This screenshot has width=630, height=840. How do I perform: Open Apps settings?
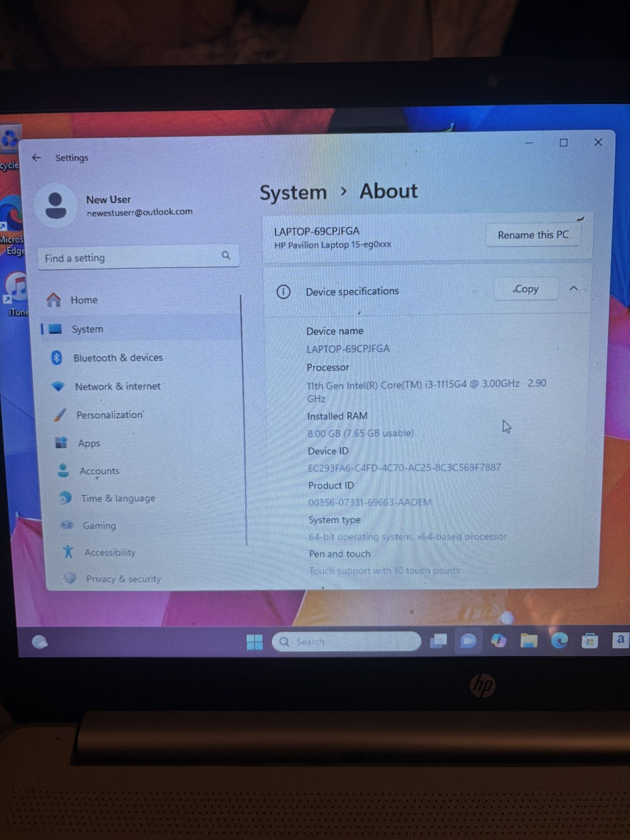coord(78,443)
